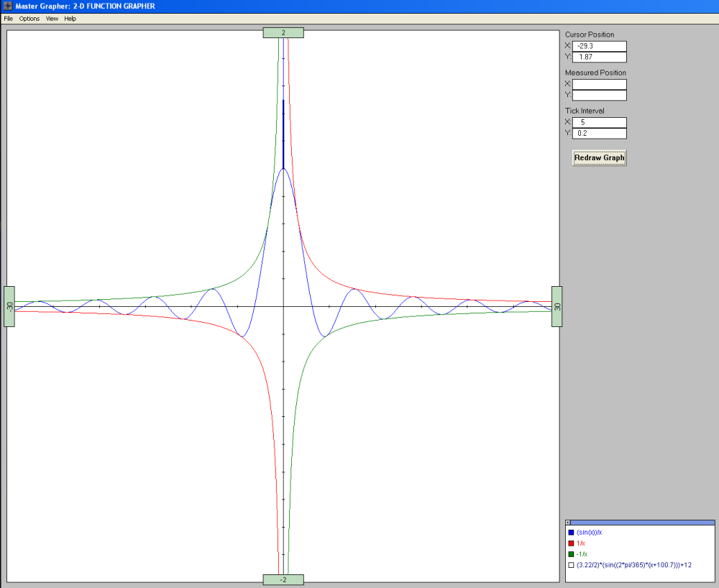Open the Options menu
The height and width of the screenshot is (588, 719).
[x=29, y=19]
